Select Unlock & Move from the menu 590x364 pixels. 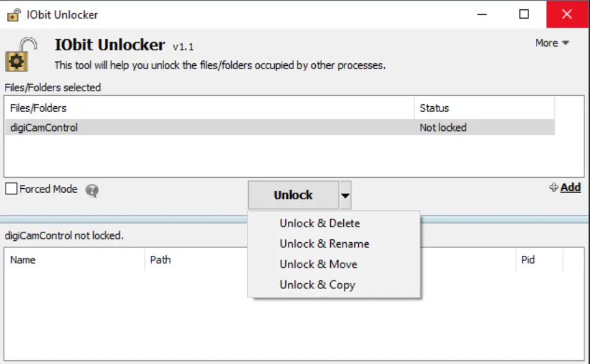click(319, 264)
